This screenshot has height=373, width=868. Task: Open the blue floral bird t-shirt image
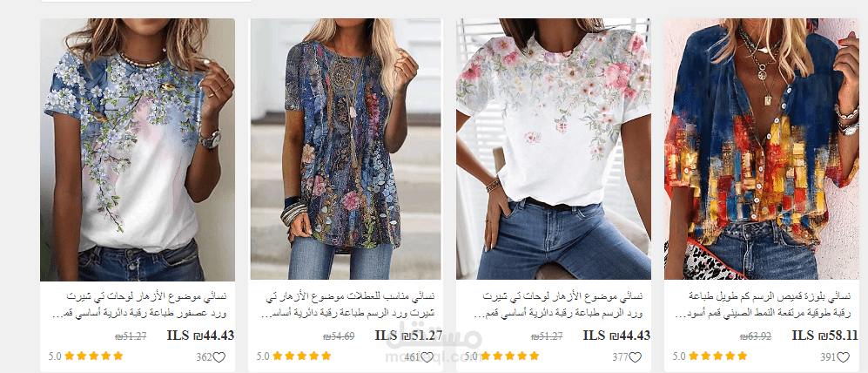138,150
